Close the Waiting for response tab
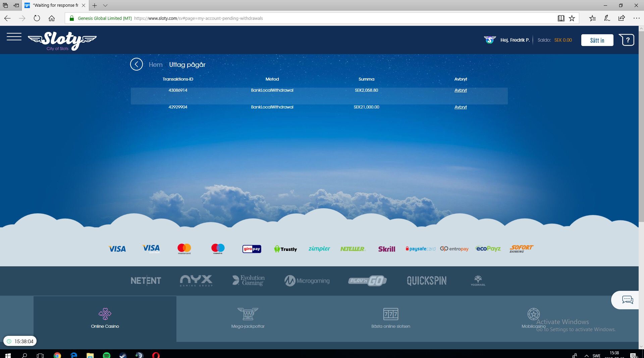The height and width of the screenshot is (358, 644). [84, 5]
